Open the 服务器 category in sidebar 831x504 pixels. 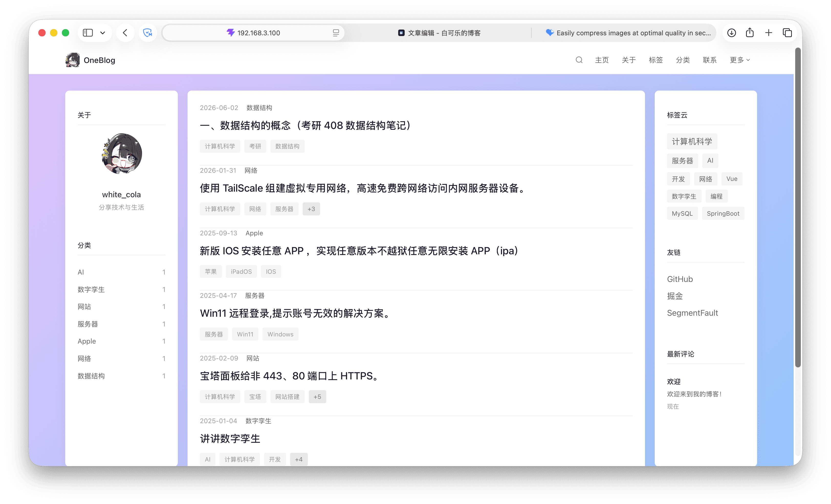tap(122, 324)
